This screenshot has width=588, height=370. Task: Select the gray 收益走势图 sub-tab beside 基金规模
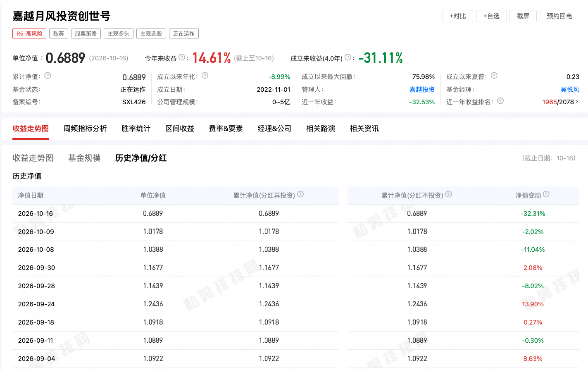(33, 158)
